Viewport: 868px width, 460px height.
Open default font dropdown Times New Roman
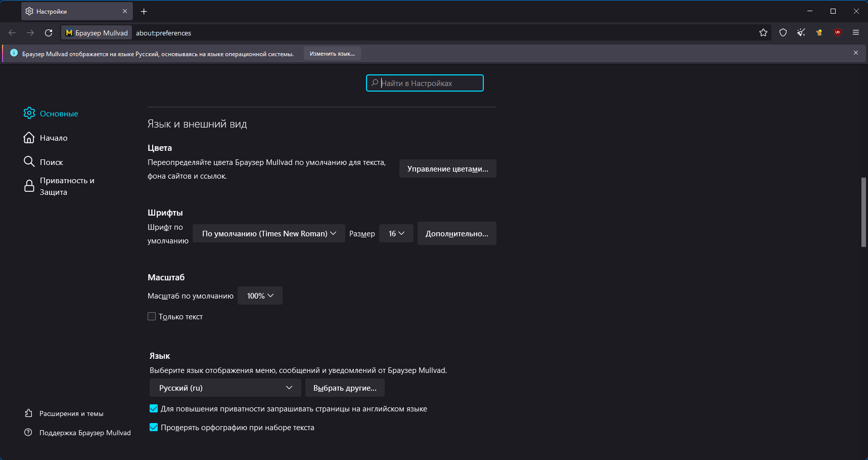click(x=269, y=233)
